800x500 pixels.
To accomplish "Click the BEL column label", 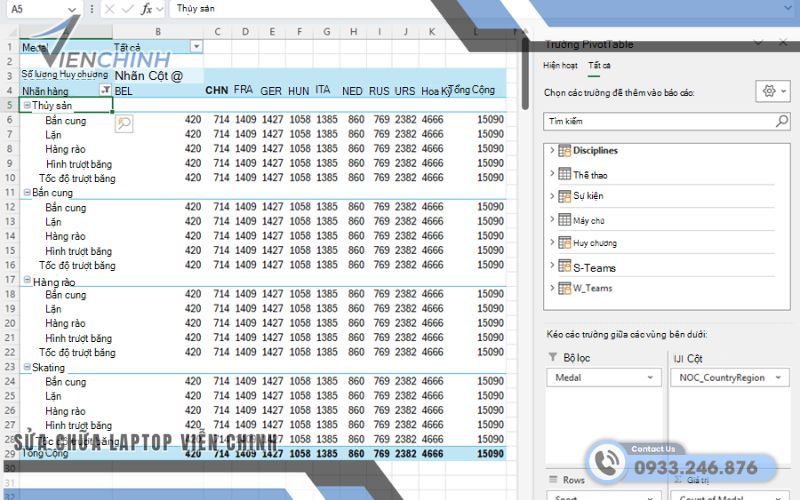I will point(123,91).
